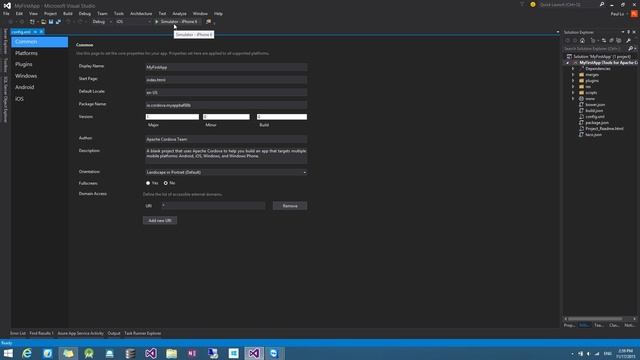This screenshot has width=640, height=360.
Task: Select the Windows page in config designer
Action: coord(26,76)
